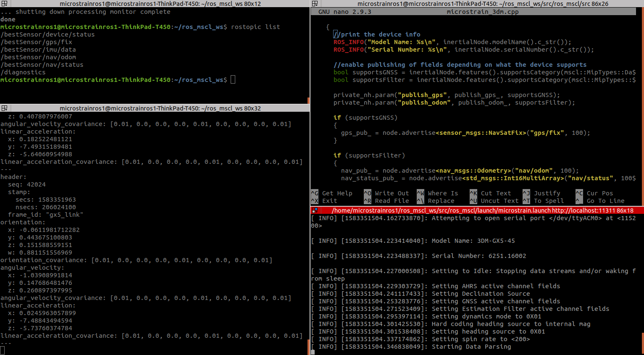
Task: Select title bar of ros_mscl_ws 80x32 terminal
Action: point(160,108)
